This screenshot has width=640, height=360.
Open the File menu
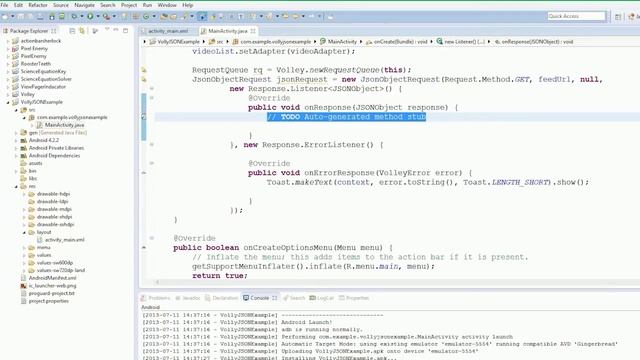coord(4,5)
